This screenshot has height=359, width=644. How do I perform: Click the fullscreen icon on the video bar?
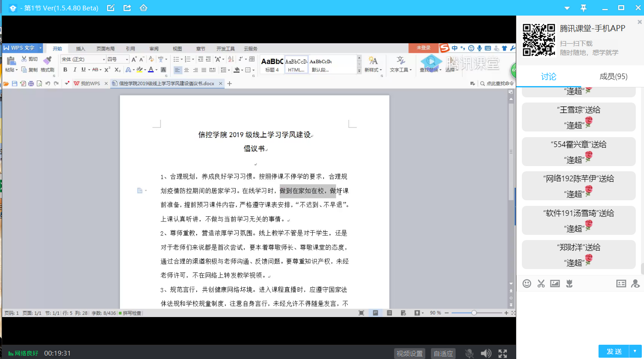click(x=502, y=353)
